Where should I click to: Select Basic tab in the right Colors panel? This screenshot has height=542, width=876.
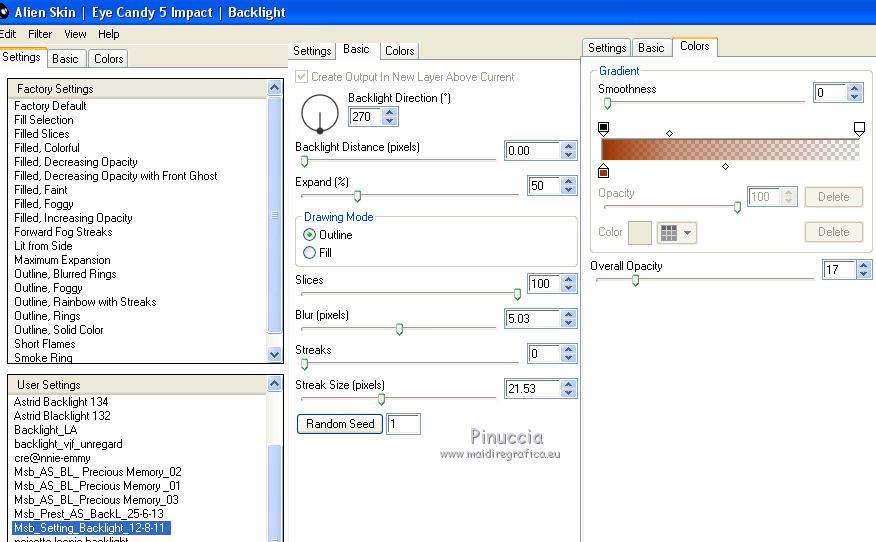click(651, 48)
